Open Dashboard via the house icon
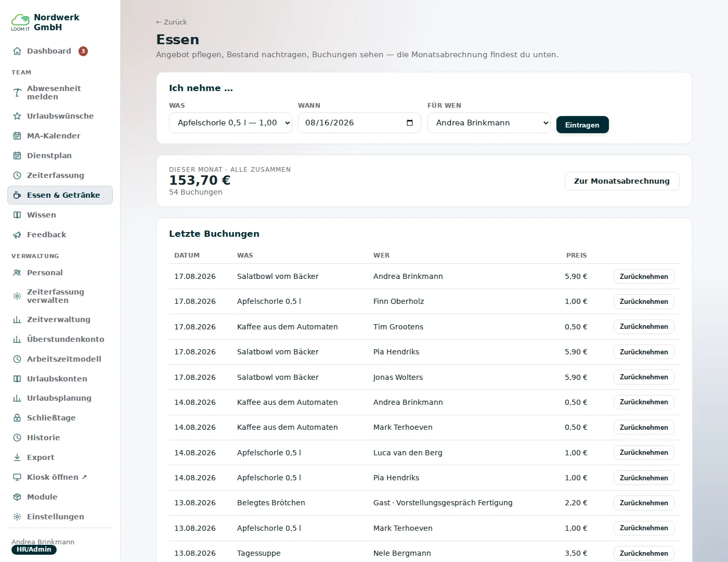 pyautogui.click(x=17, y=51)
